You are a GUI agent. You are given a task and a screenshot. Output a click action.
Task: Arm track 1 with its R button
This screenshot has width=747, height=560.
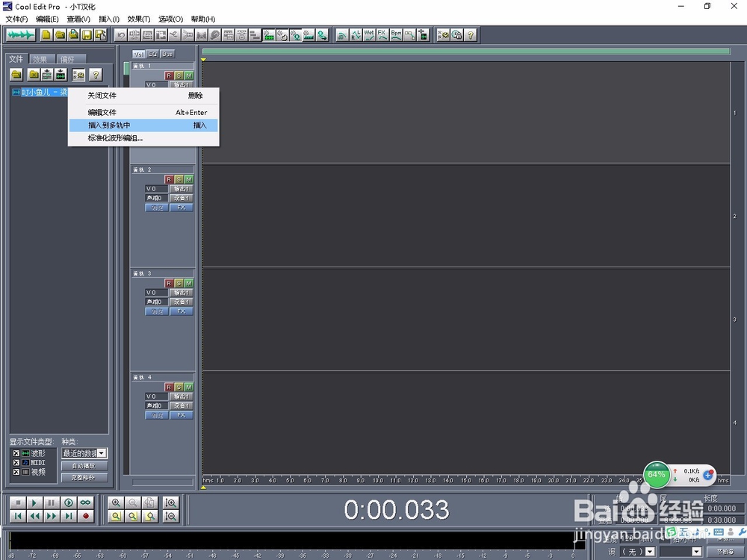tap(169, 75)
